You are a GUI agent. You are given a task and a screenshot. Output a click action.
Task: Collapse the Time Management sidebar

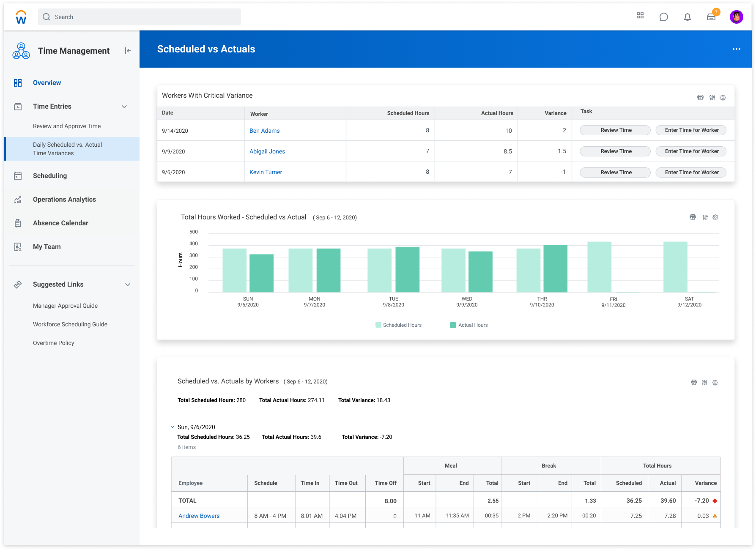pyautogui.click(x=128, y=50)
